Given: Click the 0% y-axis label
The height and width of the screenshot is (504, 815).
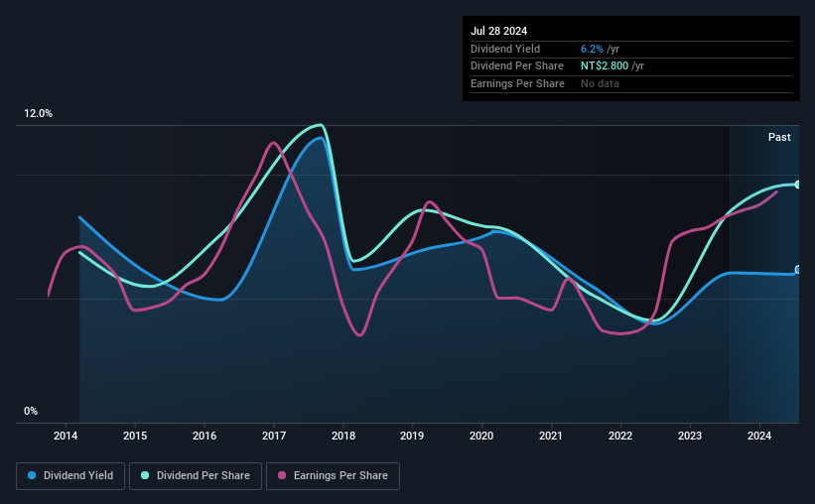Looking at the screenshot, I should [31, 411].
